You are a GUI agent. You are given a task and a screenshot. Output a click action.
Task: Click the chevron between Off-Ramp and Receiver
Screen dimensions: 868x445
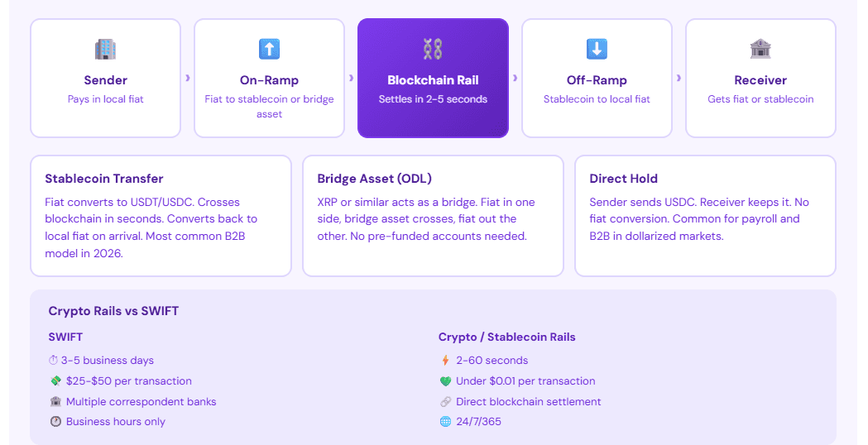pyautogui.click(x=679, y=78)
